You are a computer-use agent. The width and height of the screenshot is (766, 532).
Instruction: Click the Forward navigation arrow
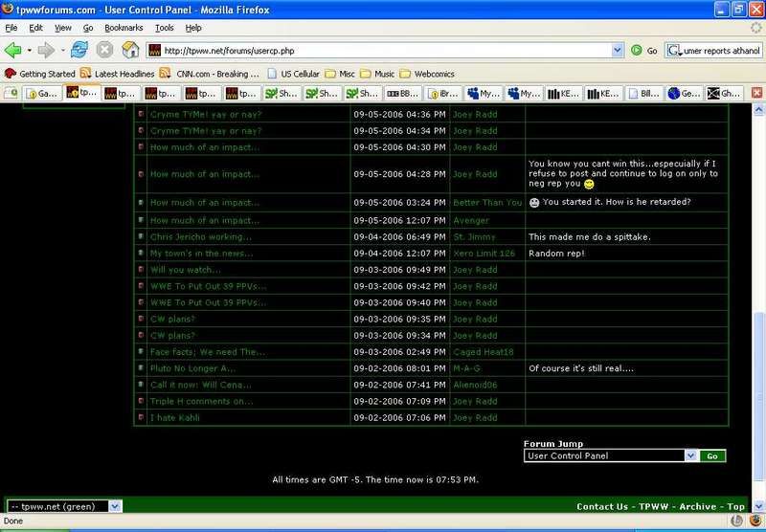[45, 50]
